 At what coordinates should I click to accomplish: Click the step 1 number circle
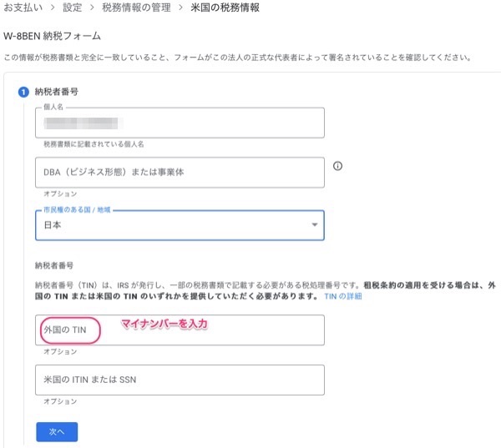coord(23,92)
